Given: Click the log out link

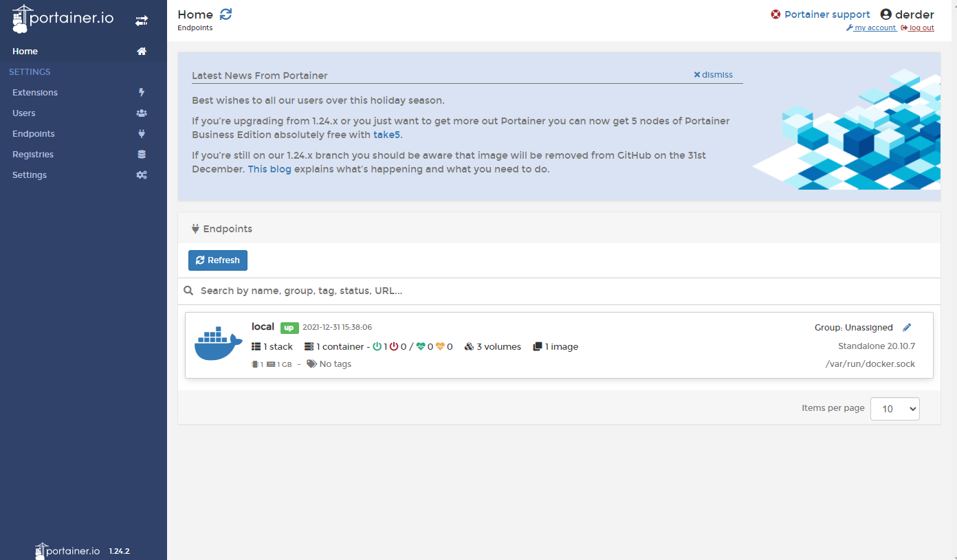Looking at the screenshot, I should click(917, 28).
